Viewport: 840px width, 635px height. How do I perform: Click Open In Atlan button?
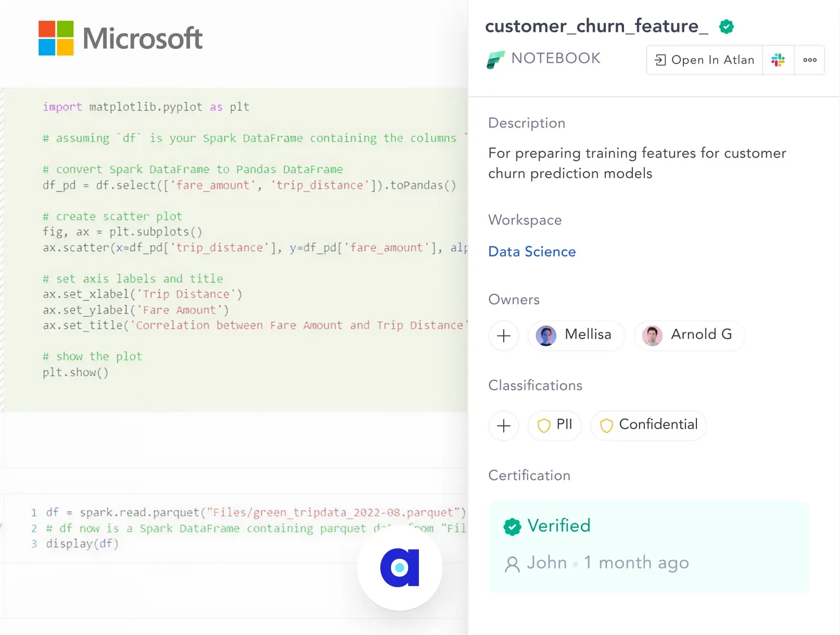click(x=705, y=60)
